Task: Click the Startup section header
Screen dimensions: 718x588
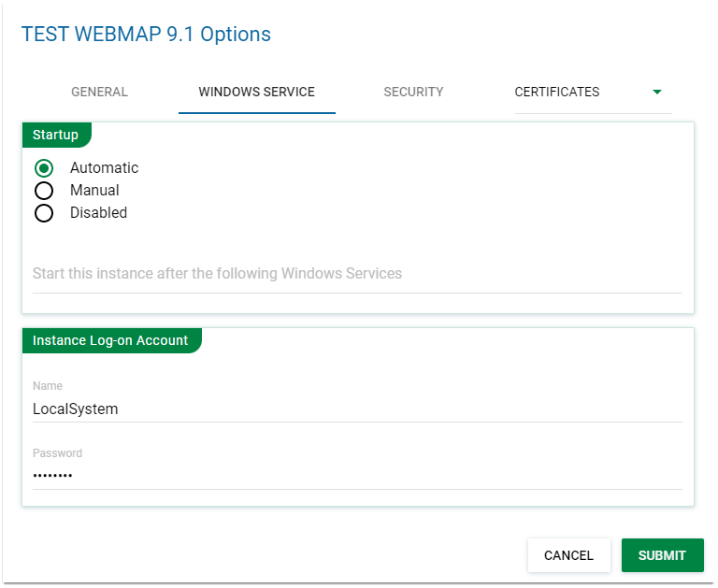Action: 56,135
